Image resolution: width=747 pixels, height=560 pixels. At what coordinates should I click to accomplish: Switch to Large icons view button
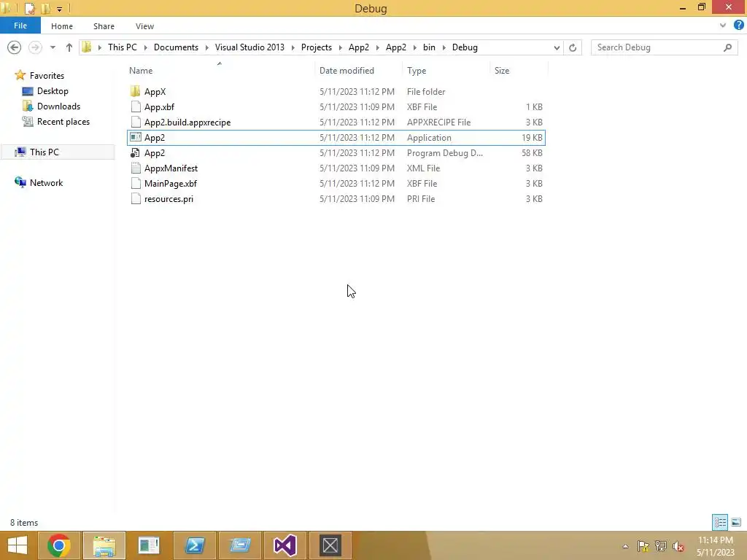click(x=735, y=522)
